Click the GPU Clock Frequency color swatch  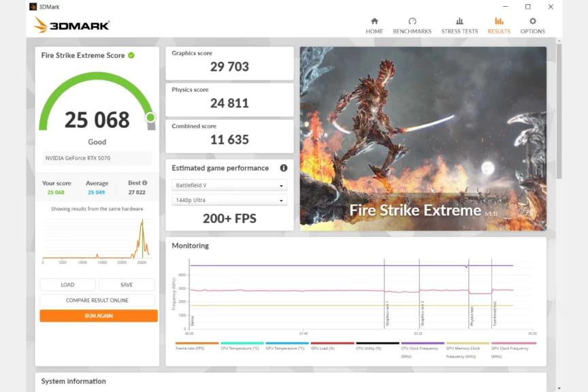(513, 343)
